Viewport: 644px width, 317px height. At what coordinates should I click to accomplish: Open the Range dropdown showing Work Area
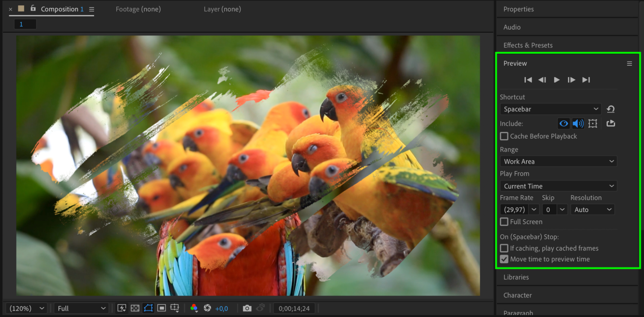click(558, 162)
